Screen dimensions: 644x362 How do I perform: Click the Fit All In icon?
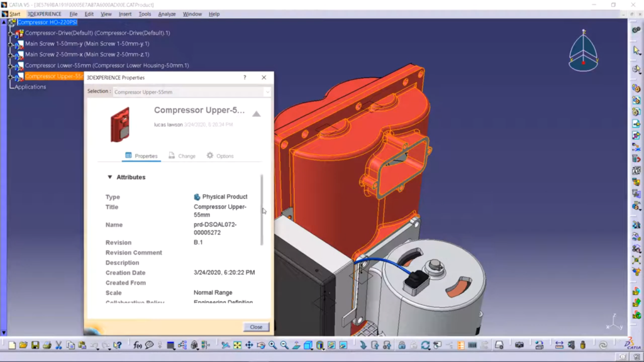coord(237,345)
